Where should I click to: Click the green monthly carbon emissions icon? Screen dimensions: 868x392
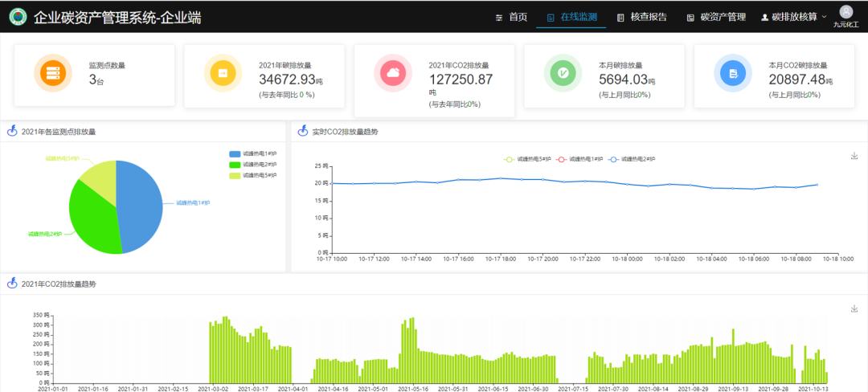[x=563, y=74]
